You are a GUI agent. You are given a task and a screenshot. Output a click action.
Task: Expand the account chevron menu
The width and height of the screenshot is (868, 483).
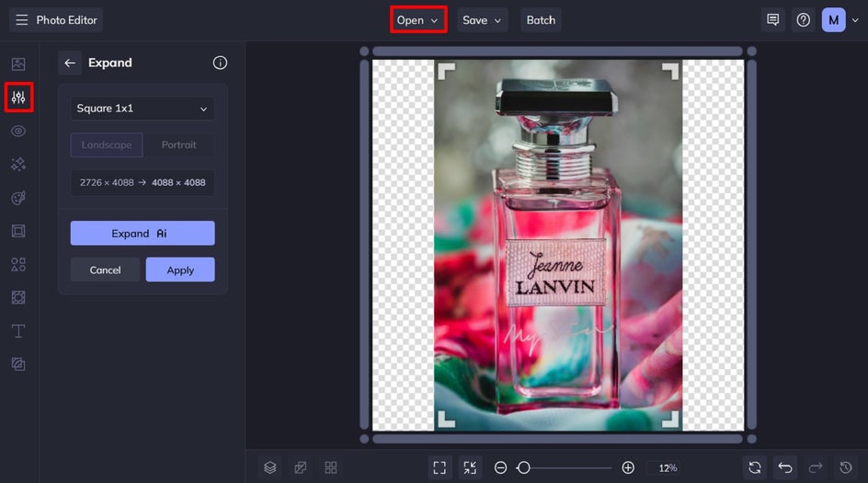coord(855,20)
